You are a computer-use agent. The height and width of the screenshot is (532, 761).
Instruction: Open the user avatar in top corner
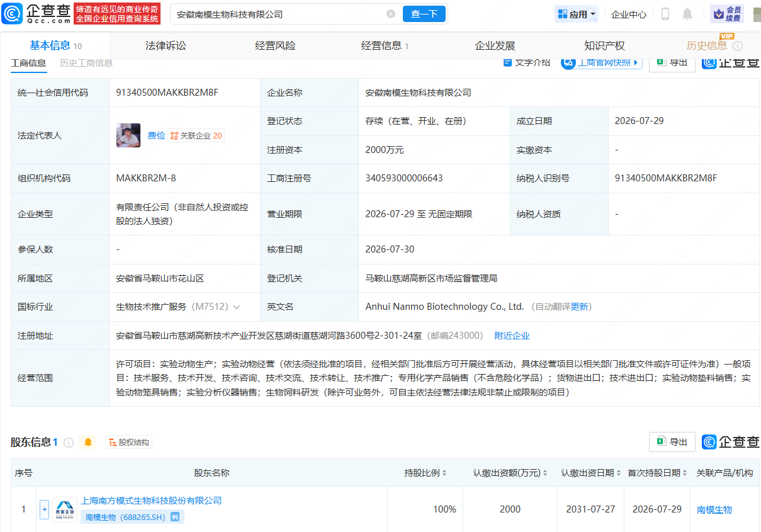pyautogui.click(x=756, y=14)
